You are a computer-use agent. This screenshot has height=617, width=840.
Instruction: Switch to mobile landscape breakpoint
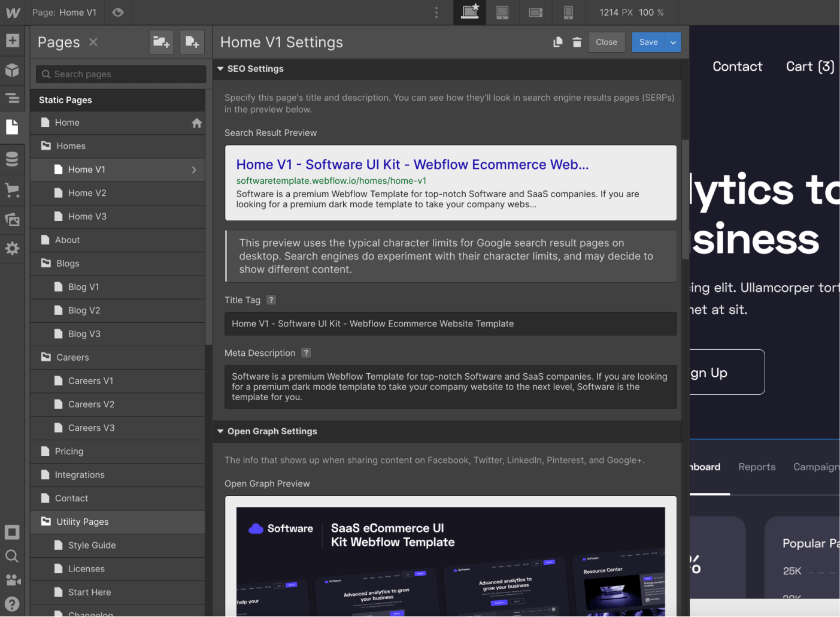(535, 12)
